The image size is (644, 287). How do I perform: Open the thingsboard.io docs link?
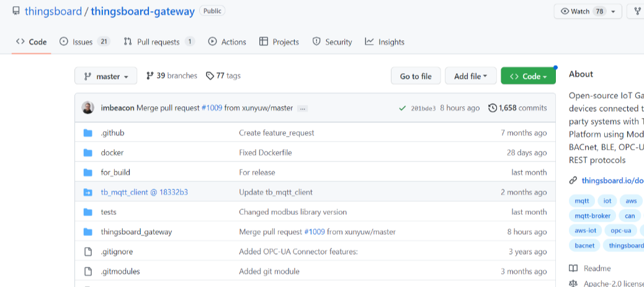click(x=612, y=180)
